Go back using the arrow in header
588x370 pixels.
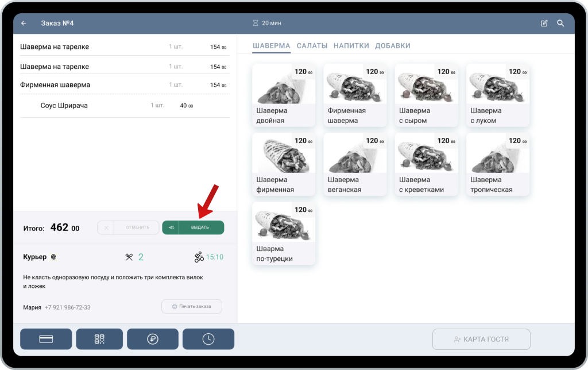click(x=24, y=23)
